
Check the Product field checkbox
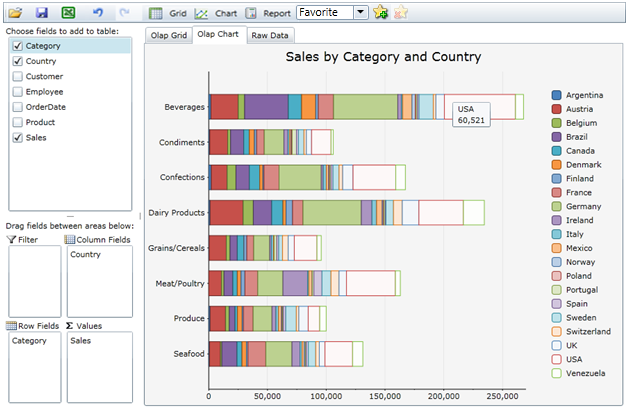(17, 122)
